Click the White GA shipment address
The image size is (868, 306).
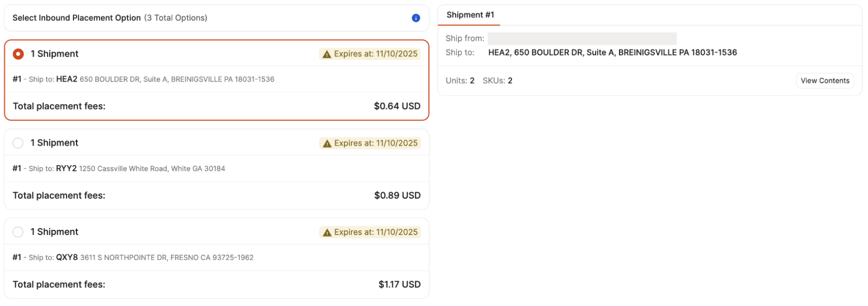pos(152,169)
